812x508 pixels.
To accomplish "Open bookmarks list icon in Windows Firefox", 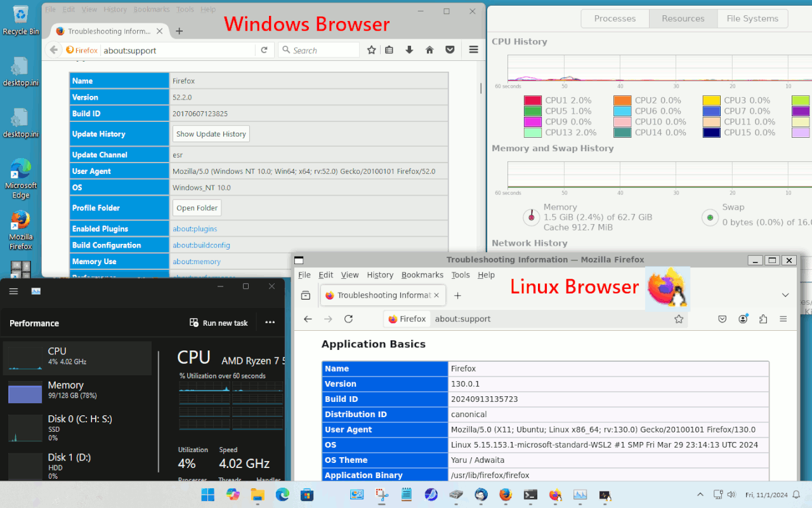I will (x=390, y=50).
